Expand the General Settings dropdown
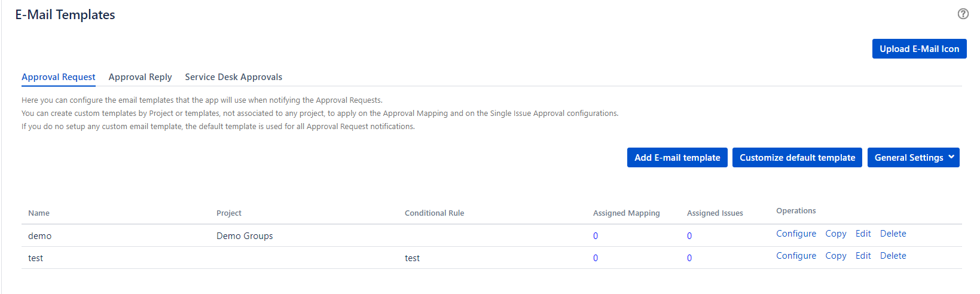 click(x=913, y=158)
